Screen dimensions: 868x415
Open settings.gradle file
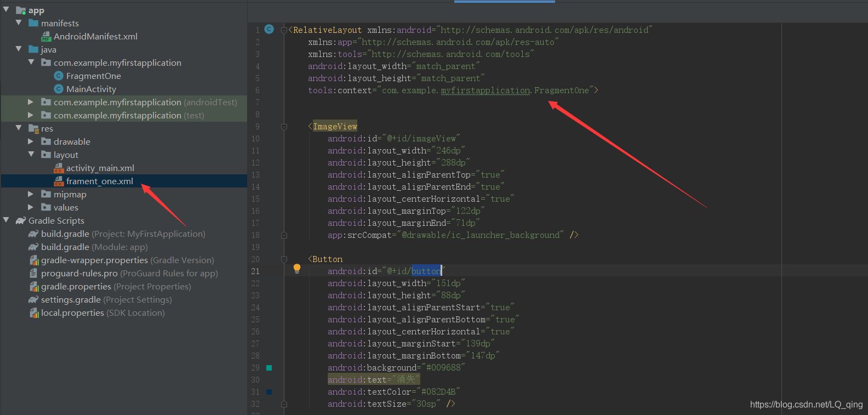[106, 299]
